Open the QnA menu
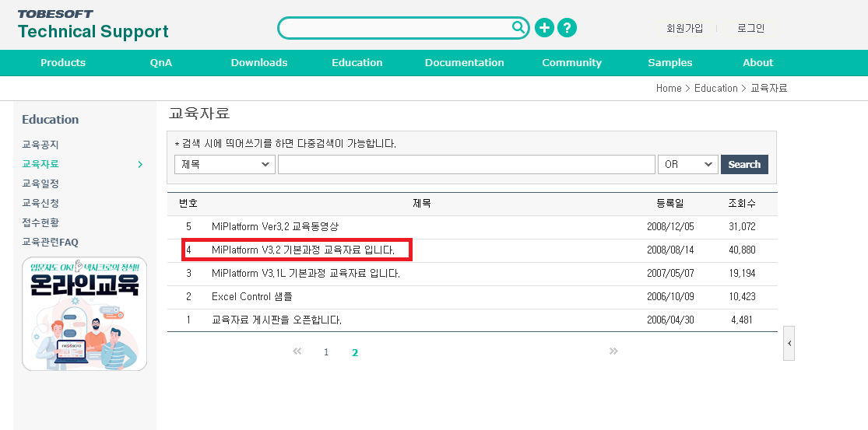Image resolution: width=868 pixels, height=430 pixels. (x=161, y=62)
